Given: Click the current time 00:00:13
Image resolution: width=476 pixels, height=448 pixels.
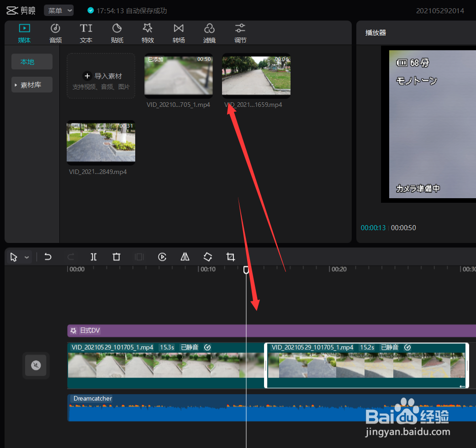Looking at the screenshot, I should coord(373,227).
